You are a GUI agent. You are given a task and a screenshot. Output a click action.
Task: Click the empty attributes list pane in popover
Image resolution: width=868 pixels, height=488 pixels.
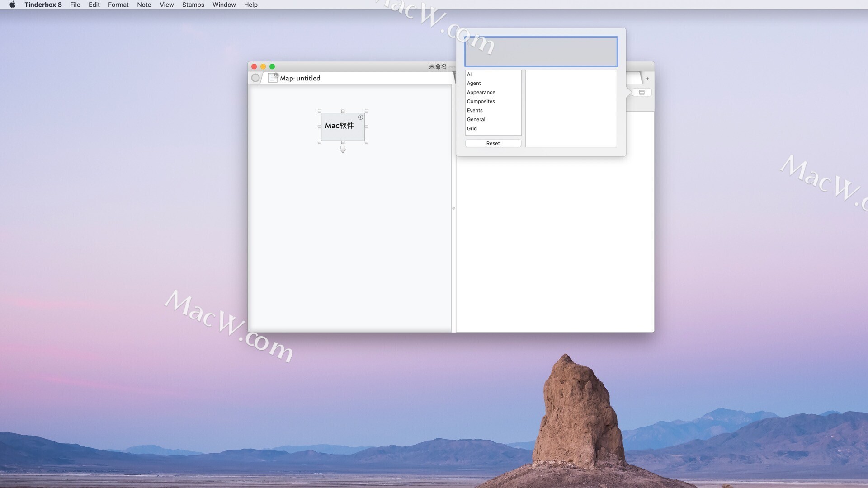pyautogui.click(x=571, y=108)
